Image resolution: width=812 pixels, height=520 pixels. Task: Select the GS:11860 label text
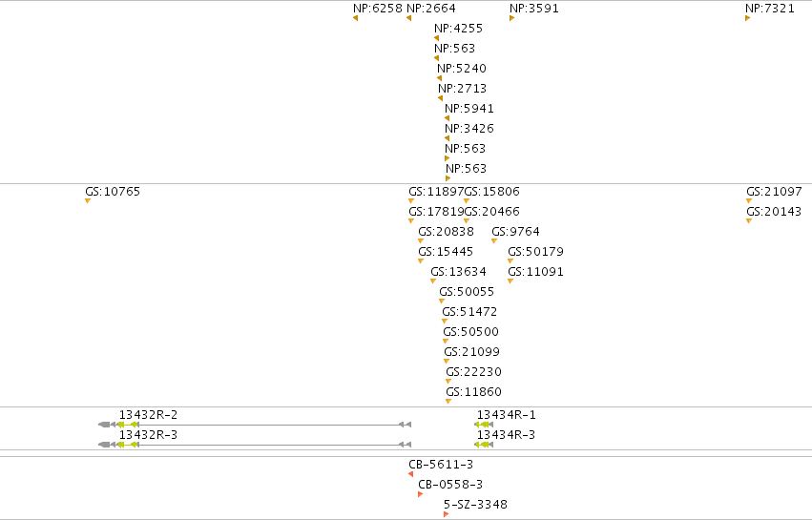coord(474,391)
